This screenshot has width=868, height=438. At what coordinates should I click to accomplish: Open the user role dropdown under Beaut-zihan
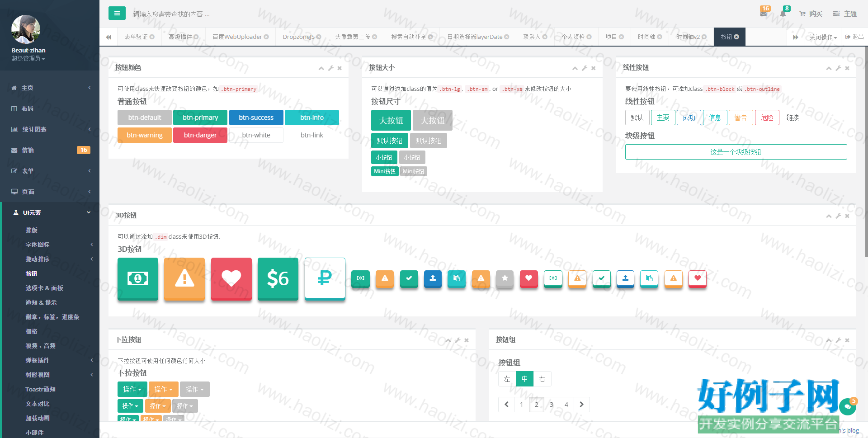click(x=28, y=59)
